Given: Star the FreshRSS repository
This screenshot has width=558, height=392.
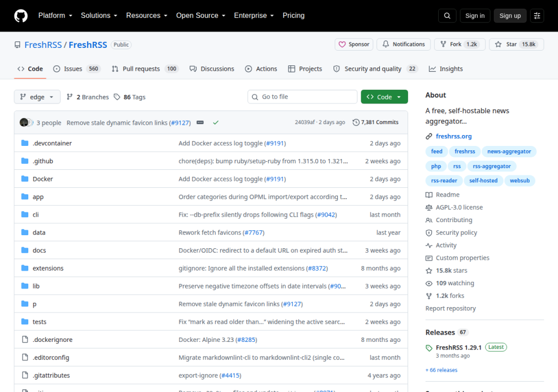Looking at the screenshot, I should click(x=517, y=45).
